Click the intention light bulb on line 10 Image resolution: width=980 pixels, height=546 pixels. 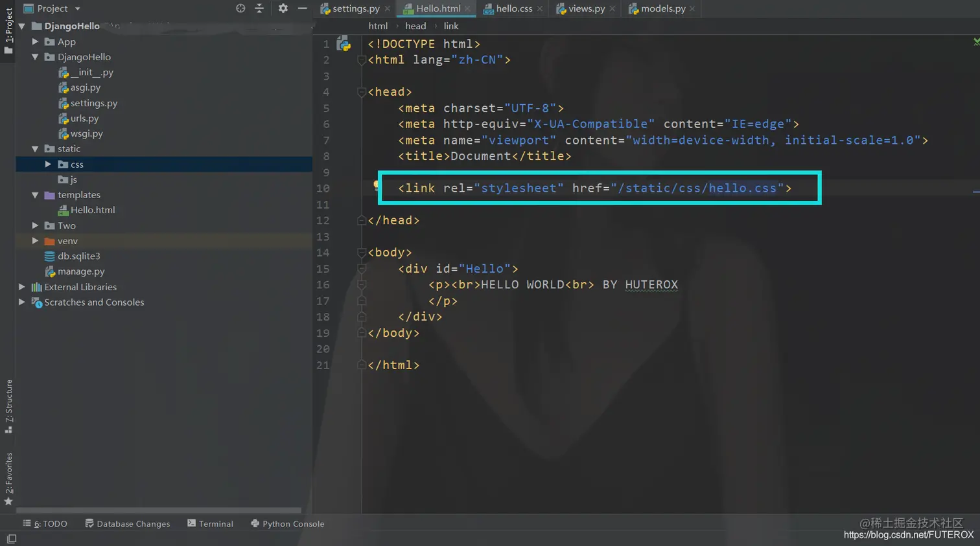click(376, 186)
